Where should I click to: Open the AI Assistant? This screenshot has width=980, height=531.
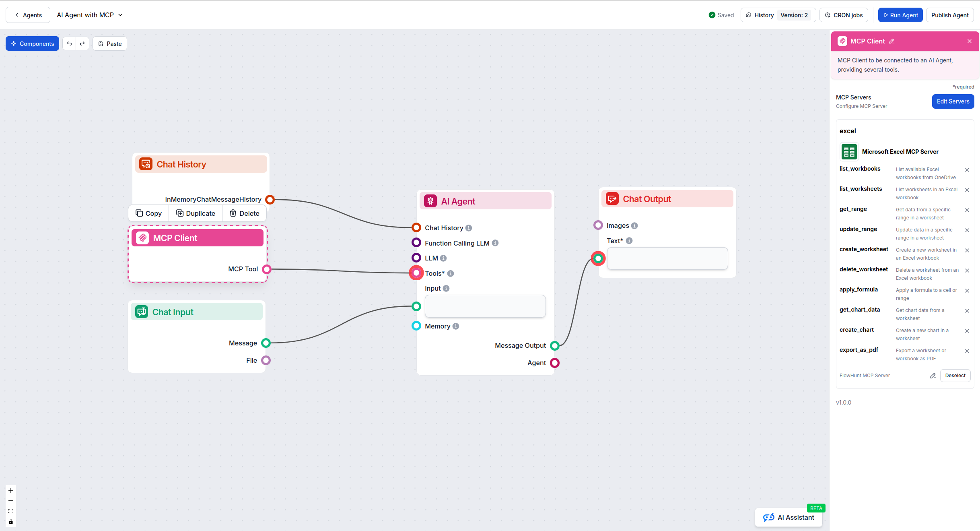pyautogui.click(x=789, y=517)
